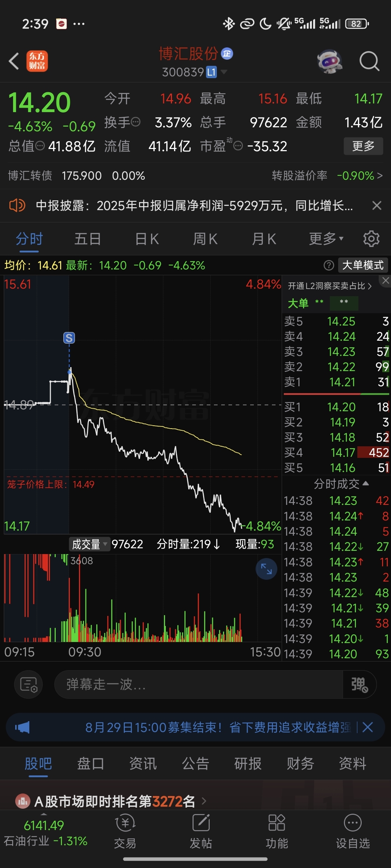
Task: Read the 中报披露 news notice
Action: click(x=194, y=205)
